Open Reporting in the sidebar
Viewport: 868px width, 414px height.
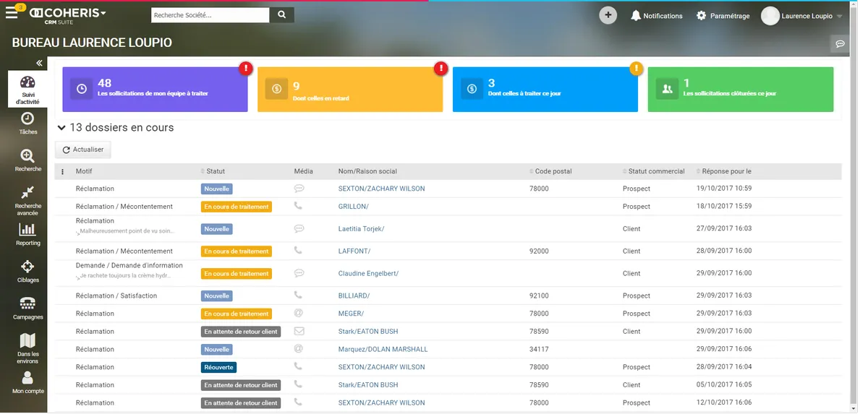[x=27, y=234]
